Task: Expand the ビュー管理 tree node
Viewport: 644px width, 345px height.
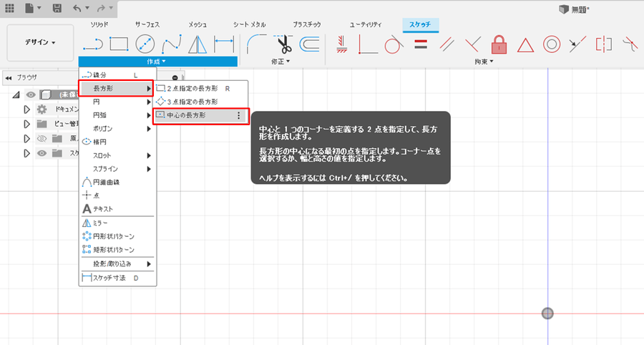Action: point(27,124)
